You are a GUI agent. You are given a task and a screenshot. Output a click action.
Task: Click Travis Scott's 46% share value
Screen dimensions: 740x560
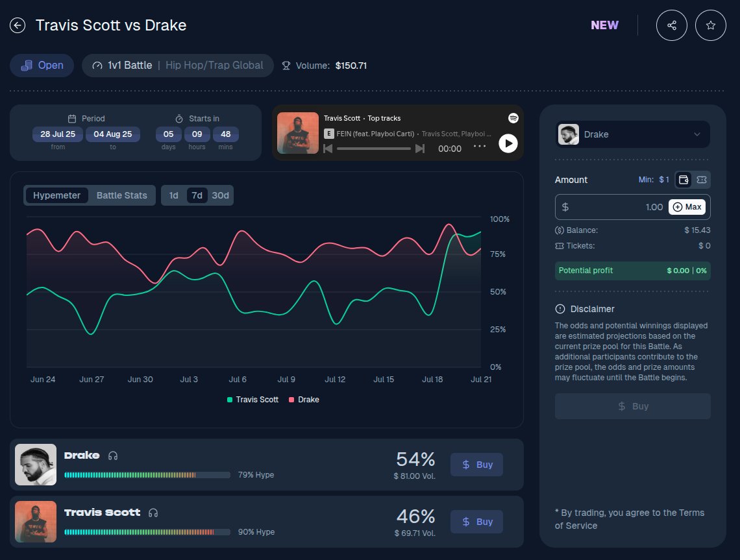point(415,516)
